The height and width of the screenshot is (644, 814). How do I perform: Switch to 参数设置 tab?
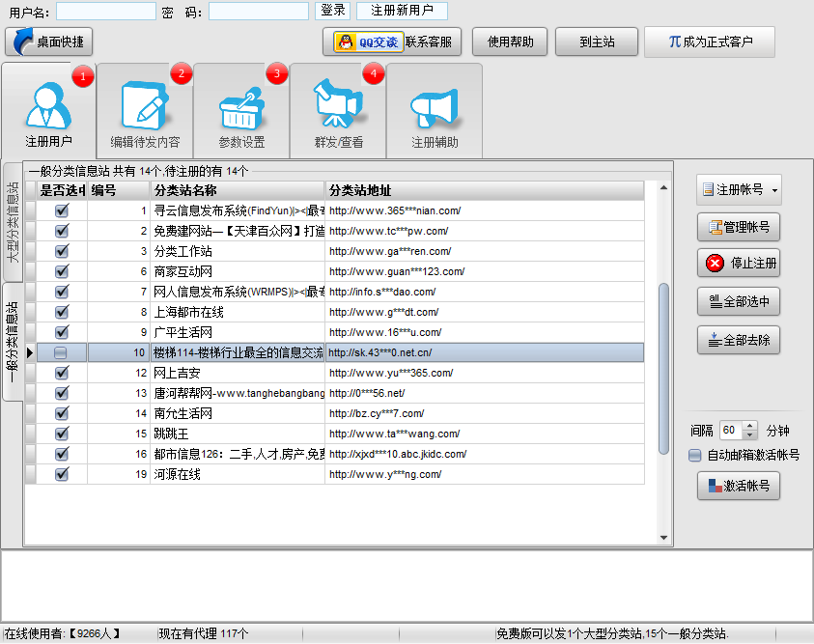pos(241,110)
